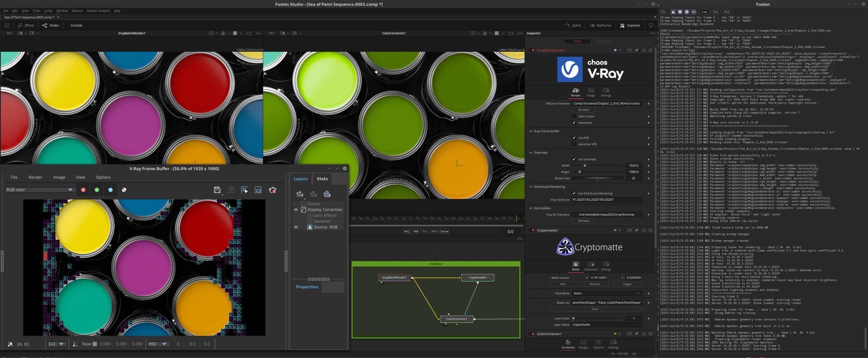This screenshot has width=868, height=358.
Task: Select the Cryptomatte1 node in the flow
Action: [478, 278]
